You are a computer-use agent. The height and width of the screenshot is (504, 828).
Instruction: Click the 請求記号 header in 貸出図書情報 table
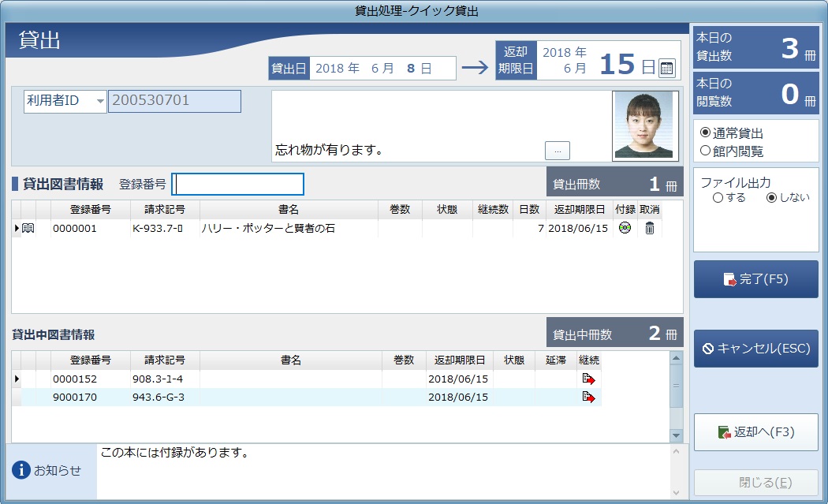click(165, 209)
